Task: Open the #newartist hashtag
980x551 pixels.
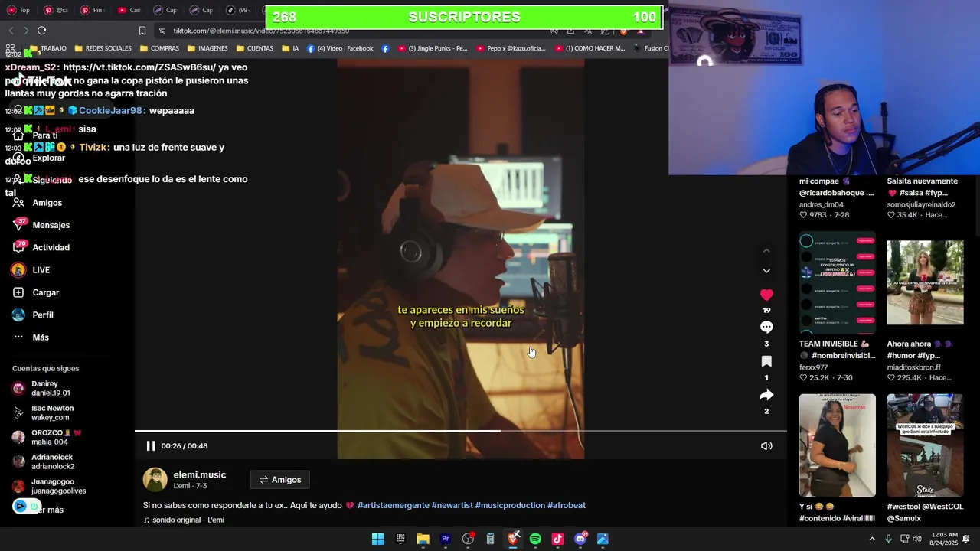Action: [452, 505]
